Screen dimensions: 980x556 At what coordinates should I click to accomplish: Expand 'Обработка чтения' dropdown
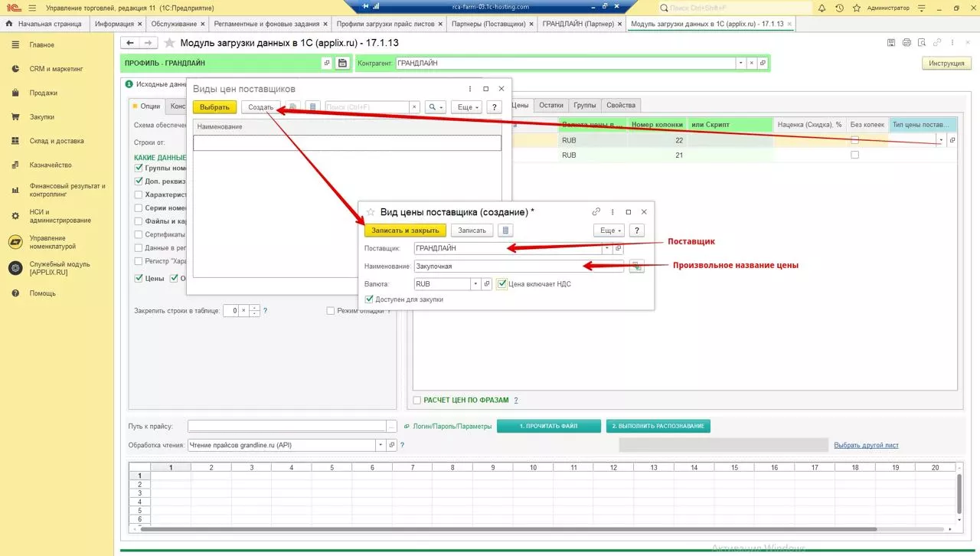381,445
